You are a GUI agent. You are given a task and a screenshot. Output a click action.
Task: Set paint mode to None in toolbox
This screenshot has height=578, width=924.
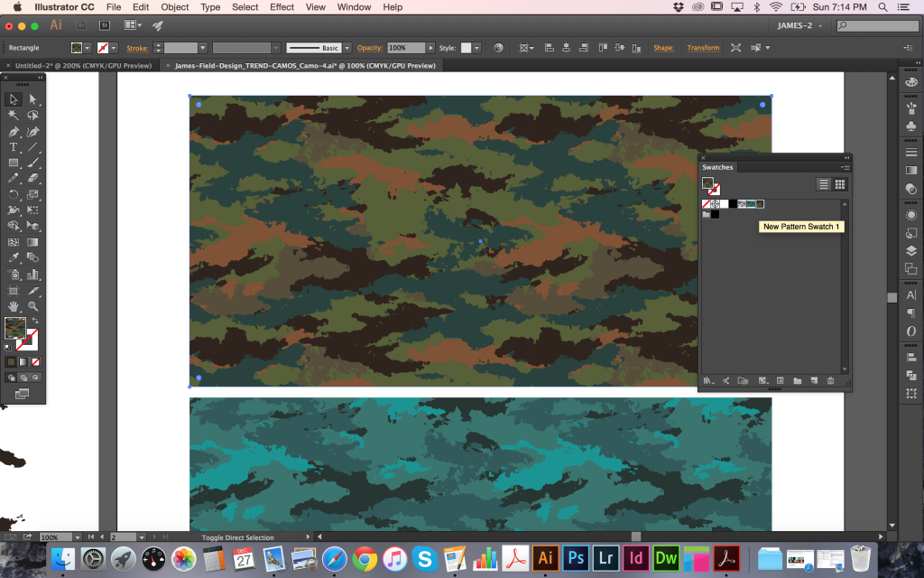click(36, 362)
